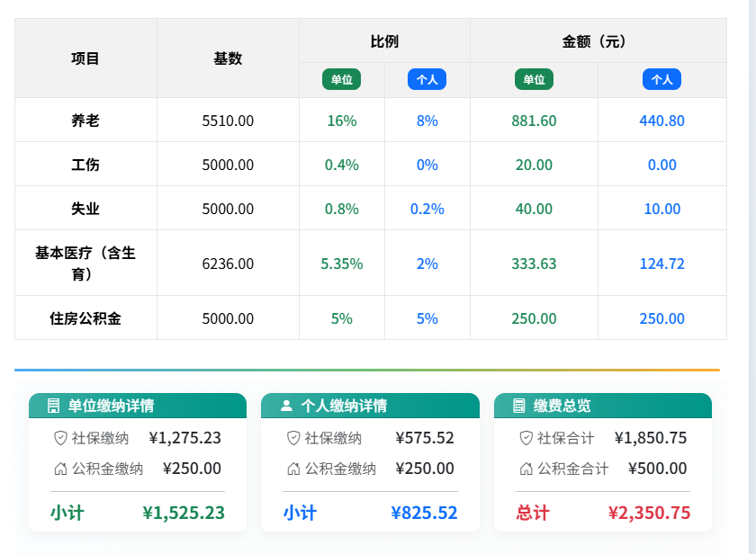Click green 单位 badge under 比例 column
Screen dimensions: 756x554
[341, 79]
